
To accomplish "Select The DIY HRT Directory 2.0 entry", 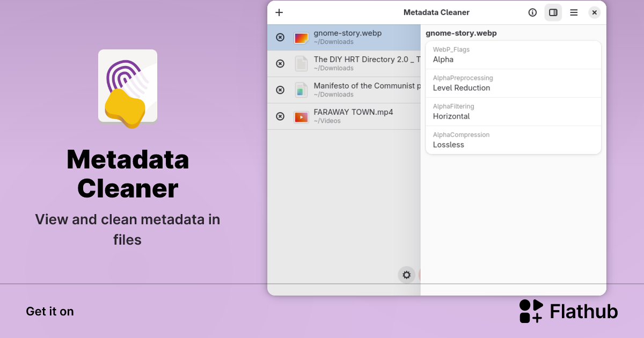I will 365,60.
